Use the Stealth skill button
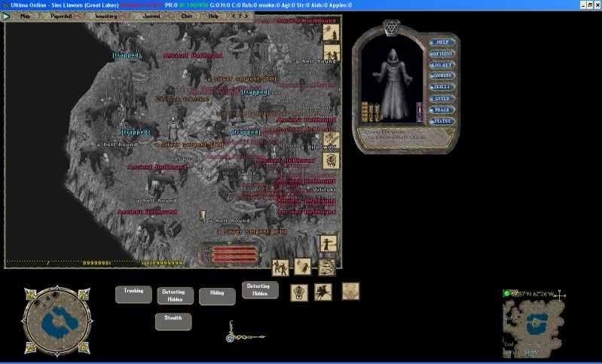Screen dimensions: 602x364 (173, 321)
